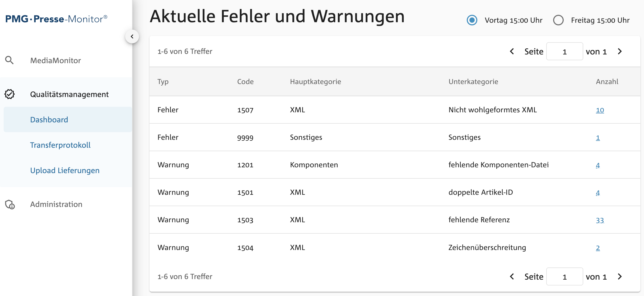Screen dimensions: 644x296
Task: Click the PMG Presse-Monitor logo
Action: pyautogui.click(x=56, y=19)
